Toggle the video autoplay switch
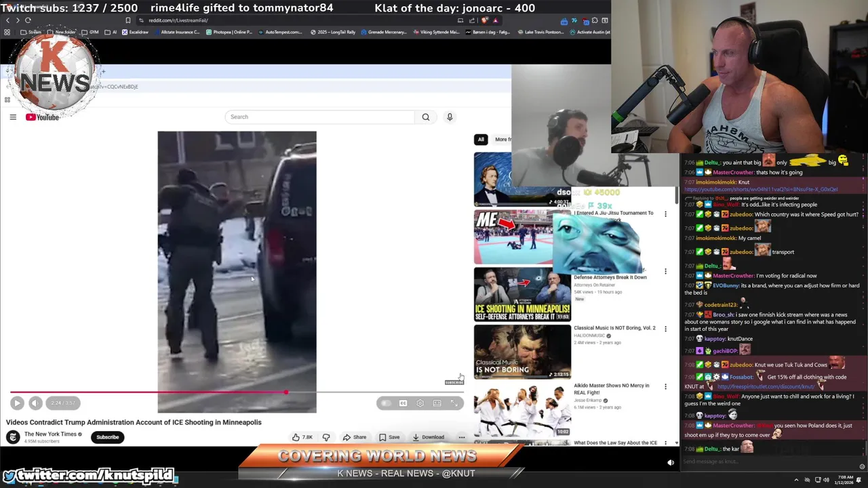 (x=386, y=403)
